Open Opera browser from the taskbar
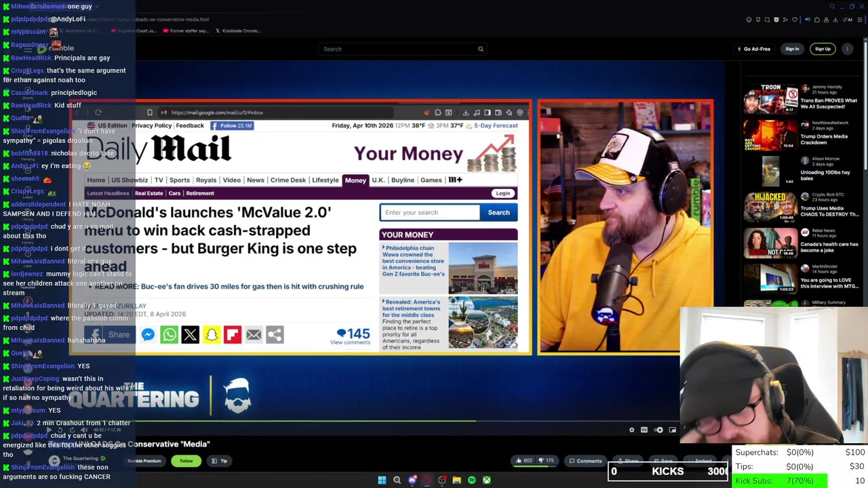Viewport: 868px width, 488px height. pyautogui.click(x=427, y=481)
